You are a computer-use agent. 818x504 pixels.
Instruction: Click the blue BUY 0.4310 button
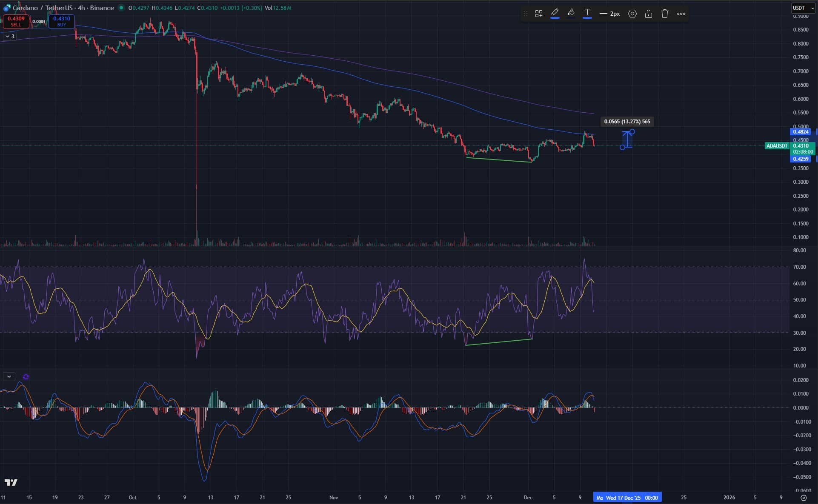(62, 21)
